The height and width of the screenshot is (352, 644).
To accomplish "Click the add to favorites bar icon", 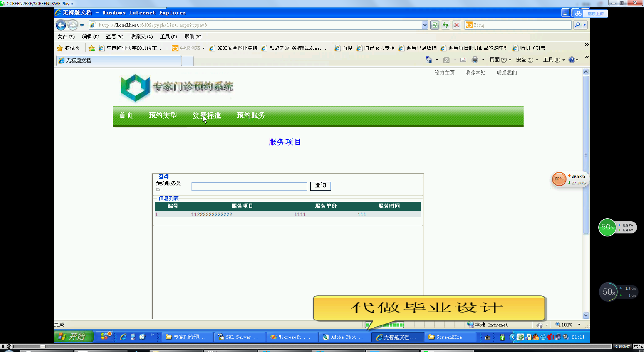I will (92, 48).
